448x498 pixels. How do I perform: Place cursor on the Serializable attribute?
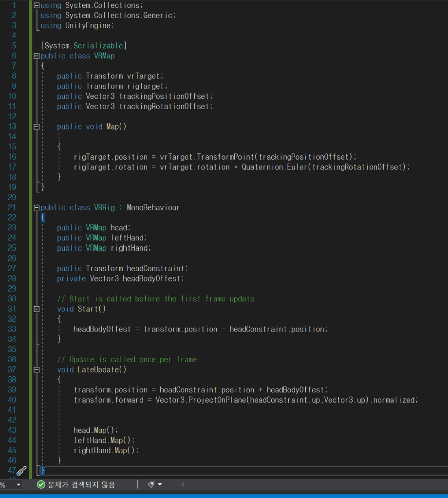[x=99, y=46]
